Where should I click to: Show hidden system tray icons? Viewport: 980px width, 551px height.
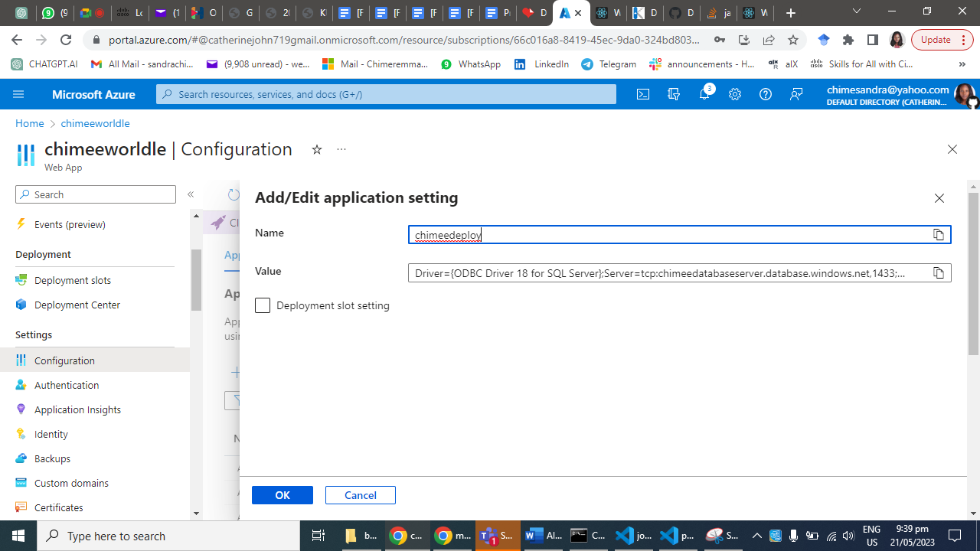[756, 536]
